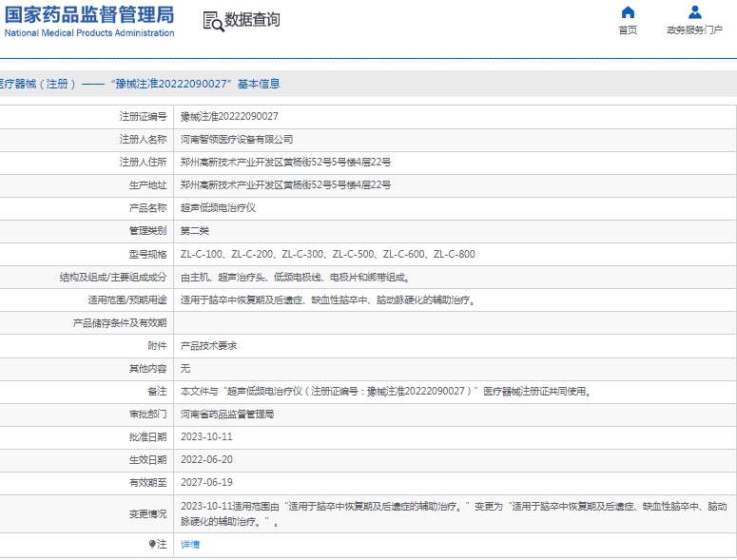This screenshot has width=737, height=560.
Task: Click 适用于脑卒中恢复期 intended-use value
Action: click(x=328, y=299)
